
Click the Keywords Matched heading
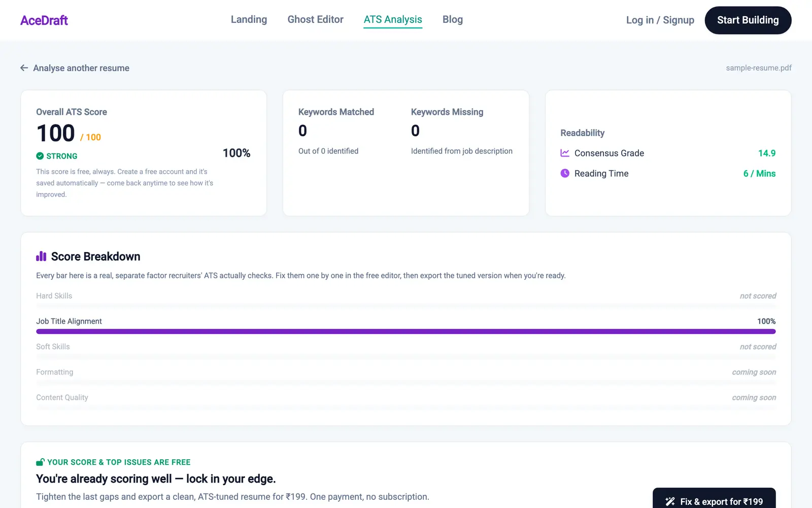pyautogui.click(x=336, y=112)
